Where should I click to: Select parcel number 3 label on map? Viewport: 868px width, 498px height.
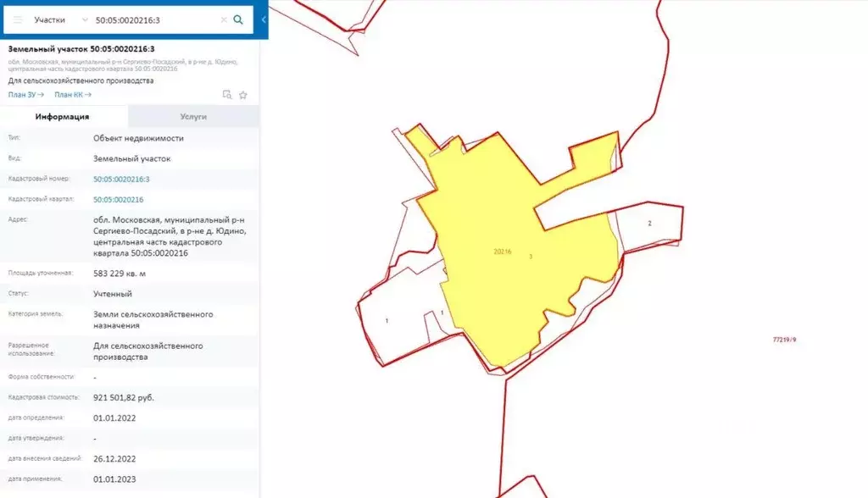pyautogui.click(x=531, y=256)
